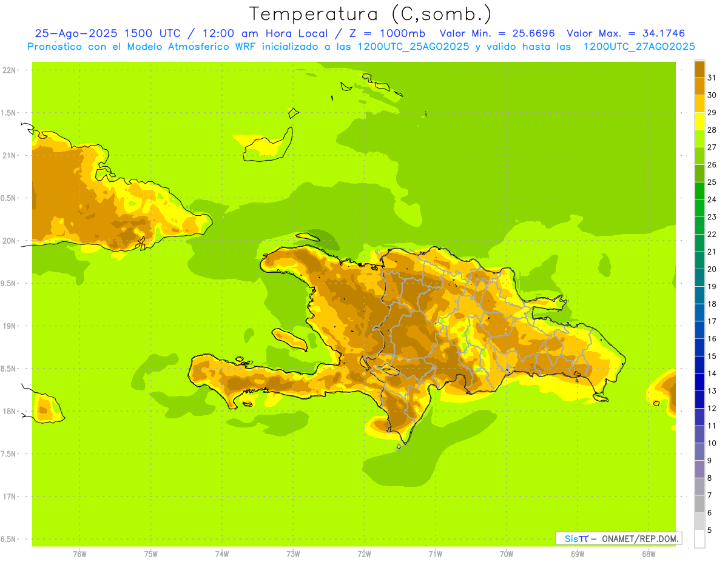The image size is (728, 562).
Task: Click the '8.5N' latitude axis label
Action: tap(9, 369)
